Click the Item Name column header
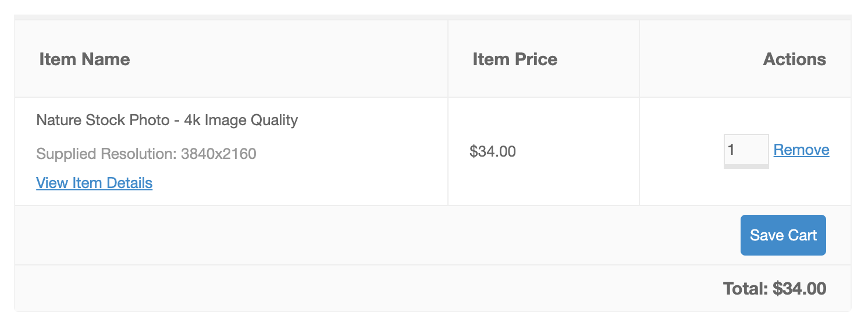 (x=84, y=59)
